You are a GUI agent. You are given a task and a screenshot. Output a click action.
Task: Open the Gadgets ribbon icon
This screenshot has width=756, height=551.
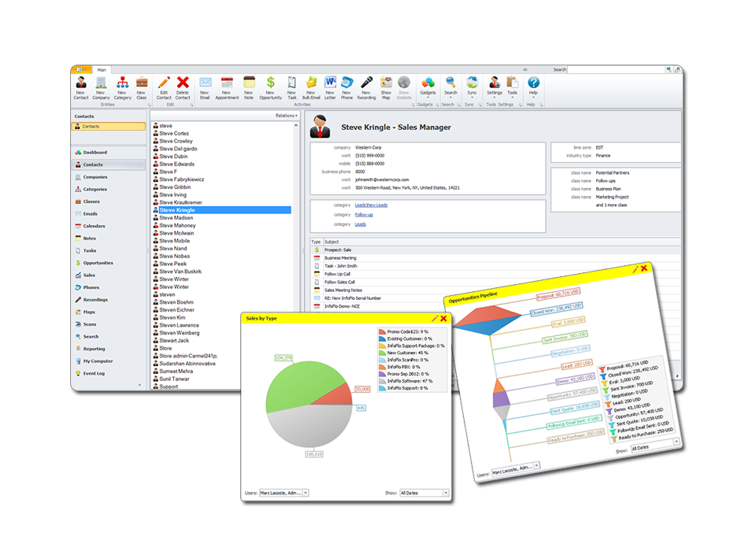[428, 87]
